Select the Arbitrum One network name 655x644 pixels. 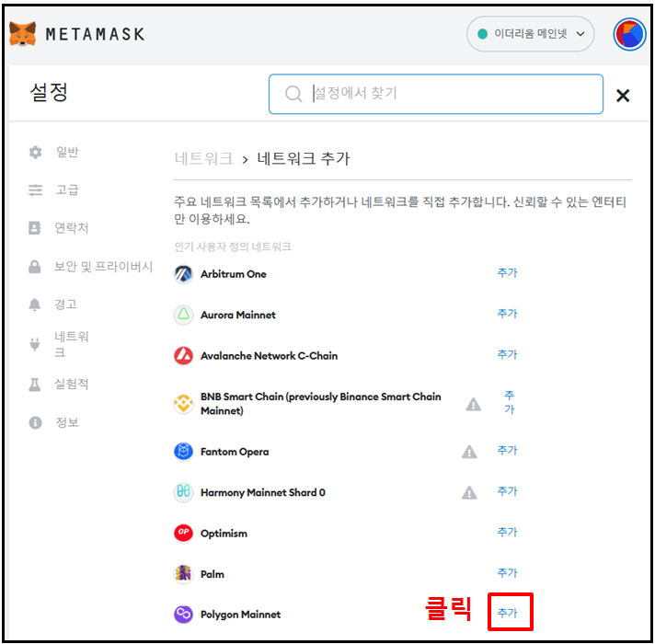(x=234, y=274)
